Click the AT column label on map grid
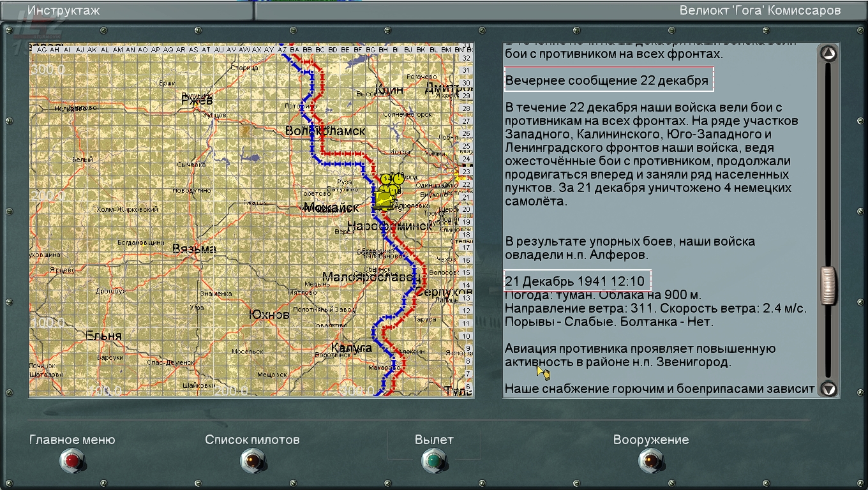Image resolution: width=868 pixels, height=490 pixels. (206, 49)
